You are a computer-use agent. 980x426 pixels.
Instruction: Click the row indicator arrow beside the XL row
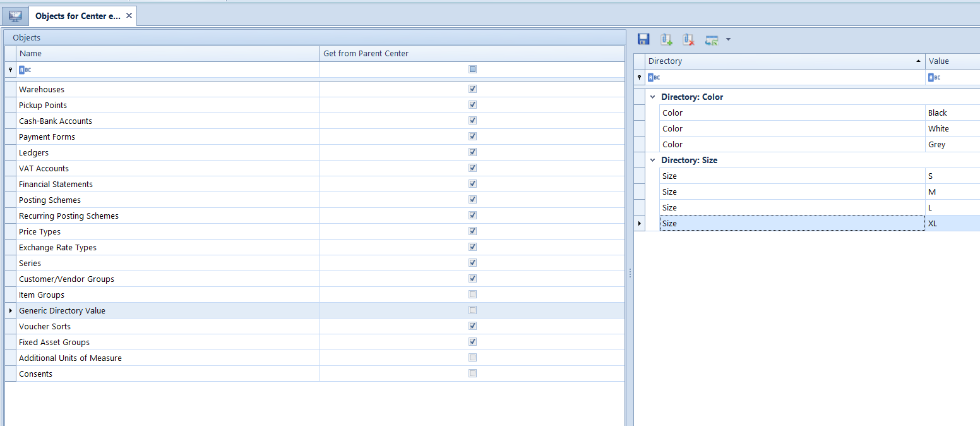(640, 223)
